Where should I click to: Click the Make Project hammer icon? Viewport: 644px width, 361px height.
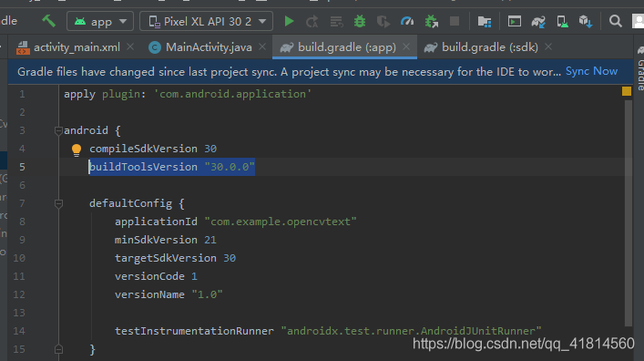pos(49,21)
